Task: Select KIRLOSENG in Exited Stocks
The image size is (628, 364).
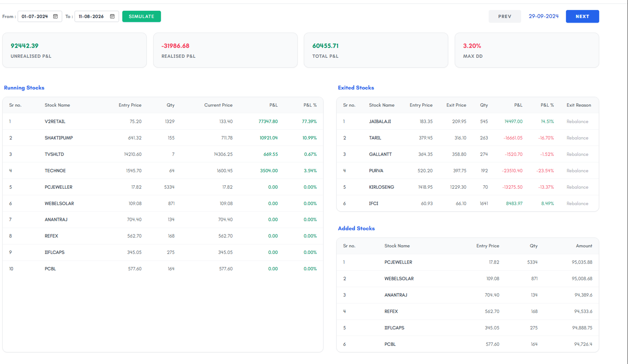Action: (x=382, y=187)
